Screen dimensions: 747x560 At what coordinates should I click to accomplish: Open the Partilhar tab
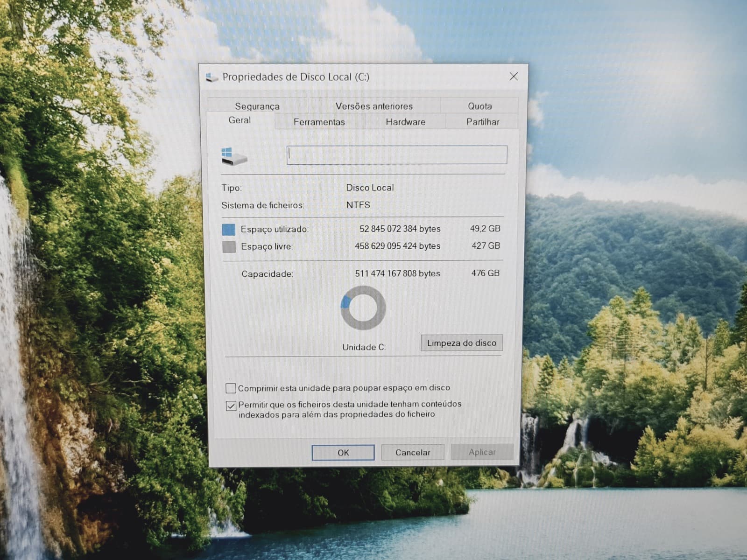tap(483, 122)
